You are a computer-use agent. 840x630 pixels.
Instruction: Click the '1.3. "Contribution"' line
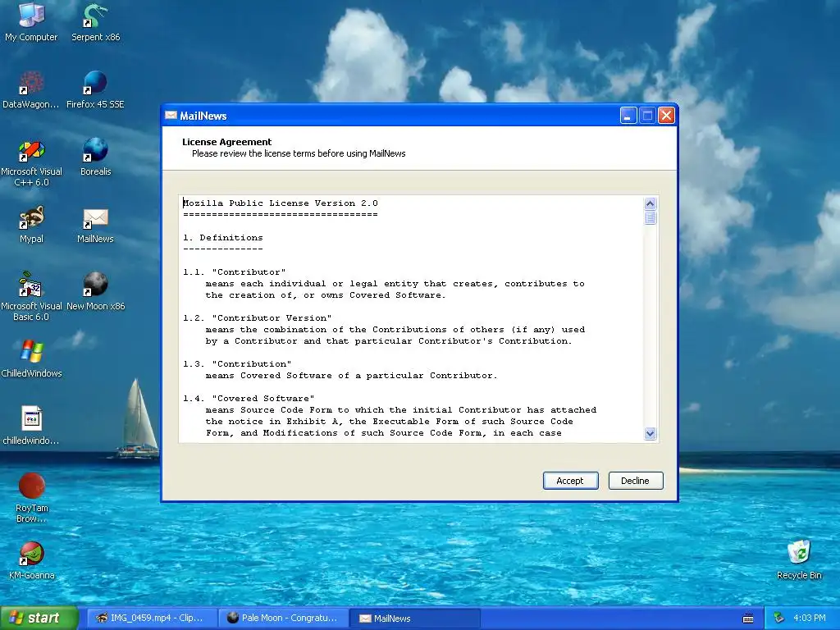pyautogui.click(x=237, y=364)
